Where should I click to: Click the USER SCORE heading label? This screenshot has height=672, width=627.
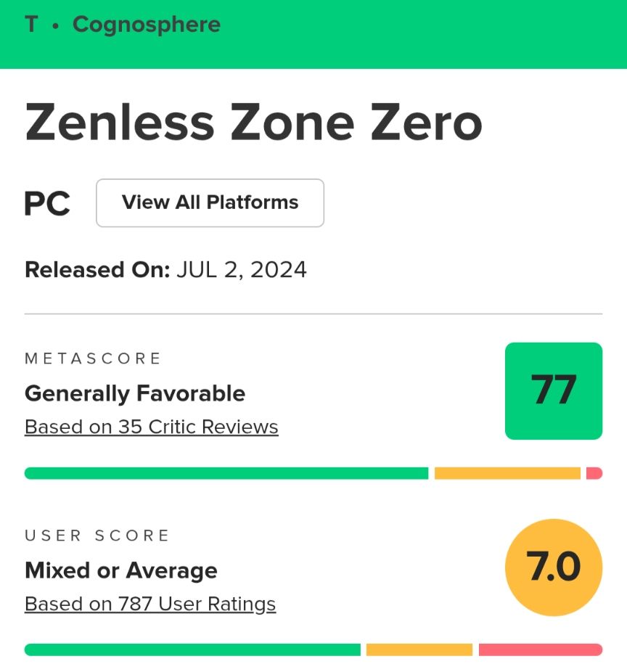click(x=97, y=536)
